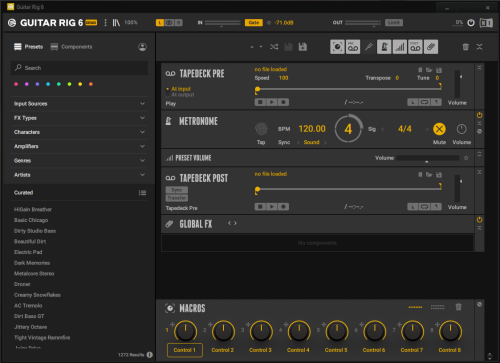The image size is (500, 363).
Task: Select Metalcore Stereo preset
Action: point(34,273)
